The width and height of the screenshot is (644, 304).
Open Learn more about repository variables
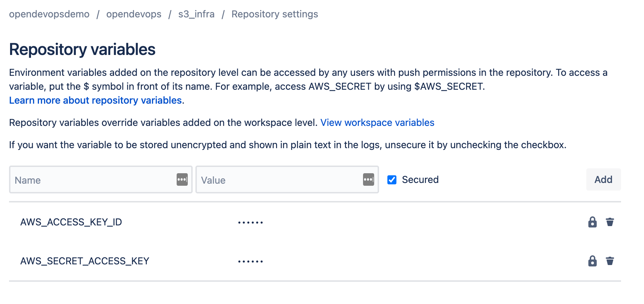pos(95,100)
